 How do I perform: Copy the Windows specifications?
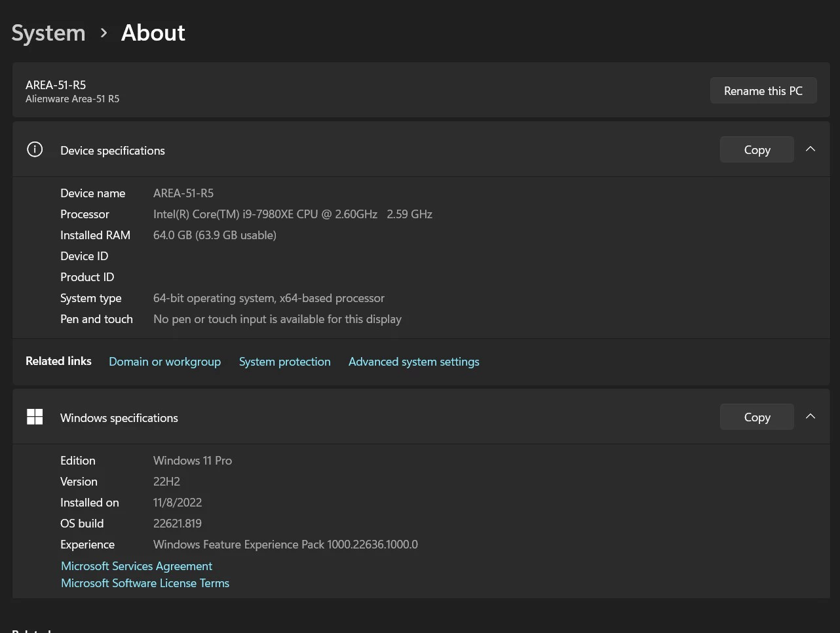757,417
